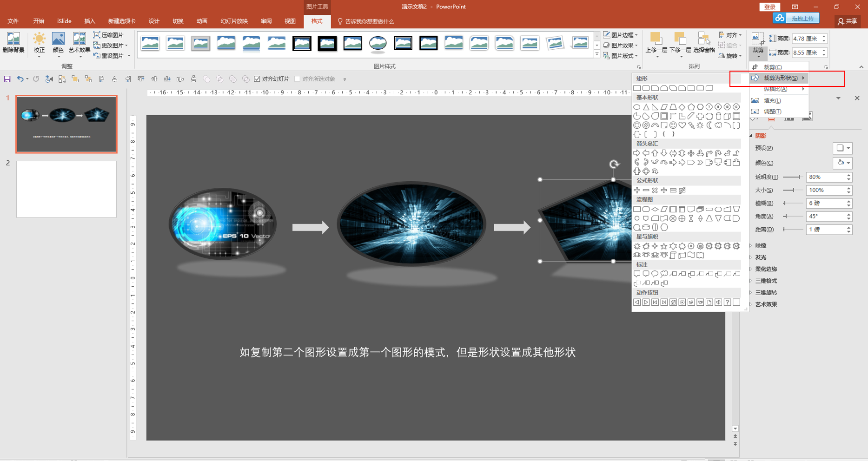The width and height of the screenshot is (868, 461).
Task: Switch to the 动画 tab
Action: click(x=202, y=21)
